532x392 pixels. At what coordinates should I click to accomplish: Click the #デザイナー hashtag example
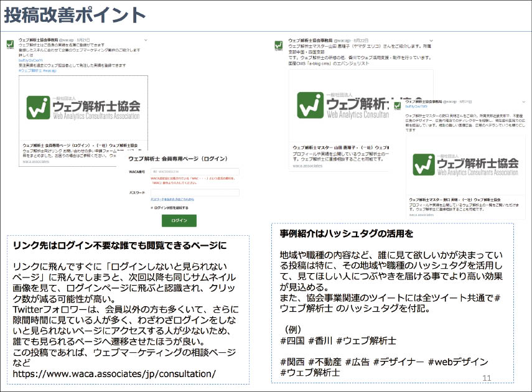[399, 362]
